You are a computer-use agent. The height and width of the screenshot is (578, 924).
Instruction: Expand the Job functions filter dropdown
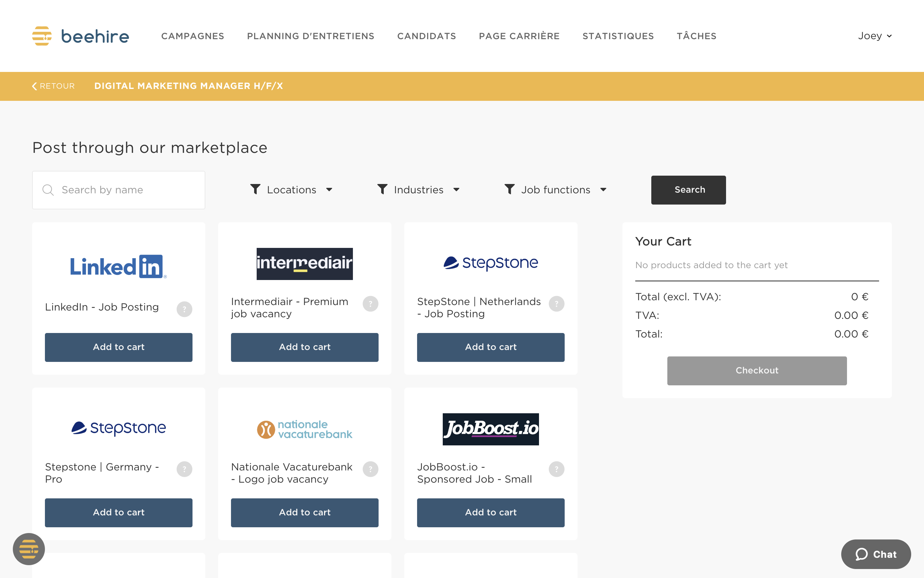556,189
